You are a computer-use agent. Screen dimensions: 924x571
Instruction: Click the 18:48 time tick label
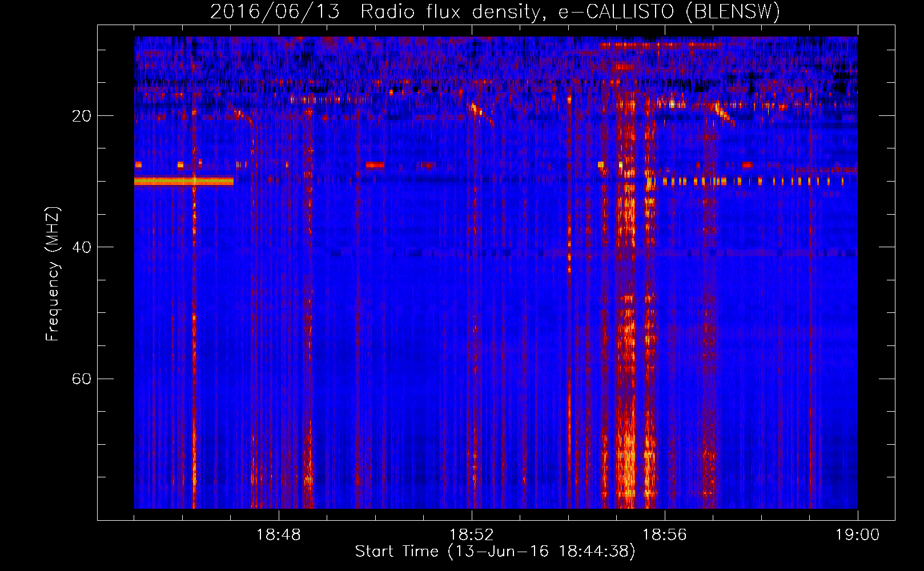click(279, 535)
